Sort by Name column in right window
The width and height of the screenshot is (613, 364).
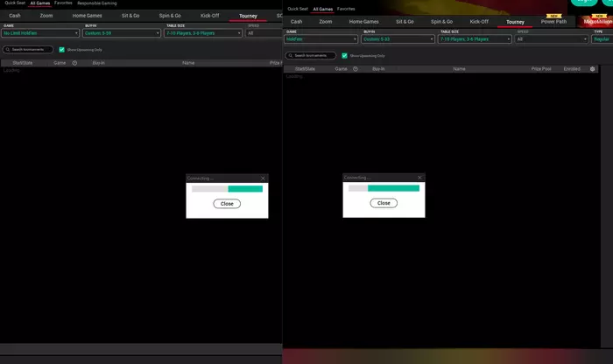click(460, 69)
